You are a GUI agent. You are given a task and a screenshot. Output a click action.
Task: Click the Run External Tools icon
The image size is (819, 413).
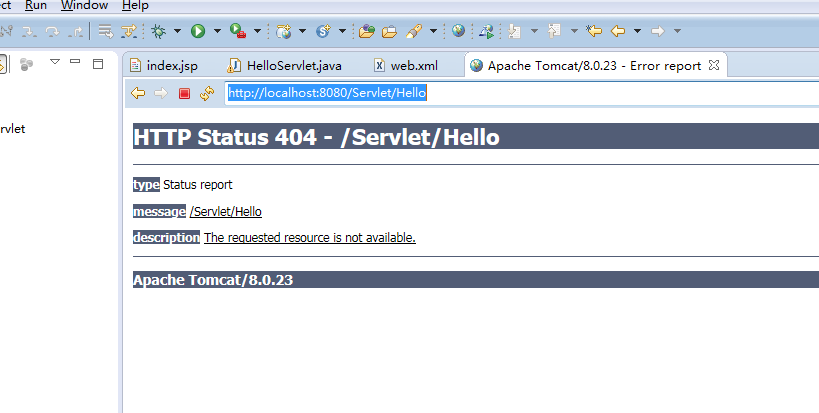238,31
